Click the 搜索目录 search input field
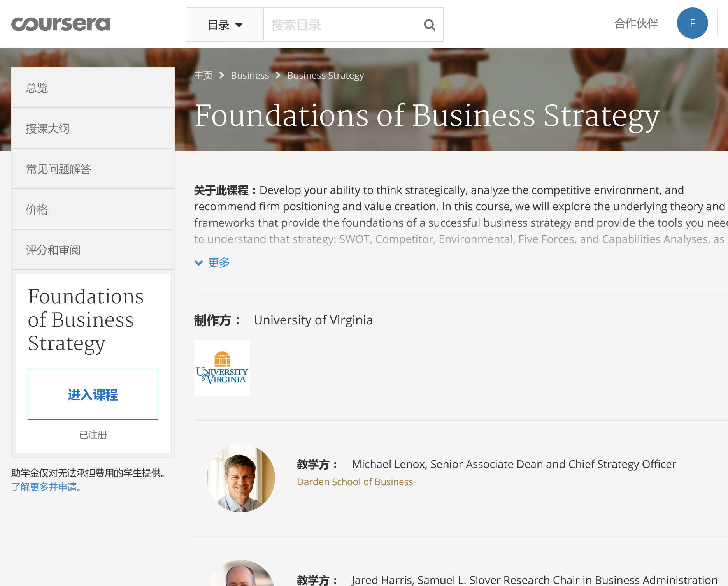 point(342,25)
